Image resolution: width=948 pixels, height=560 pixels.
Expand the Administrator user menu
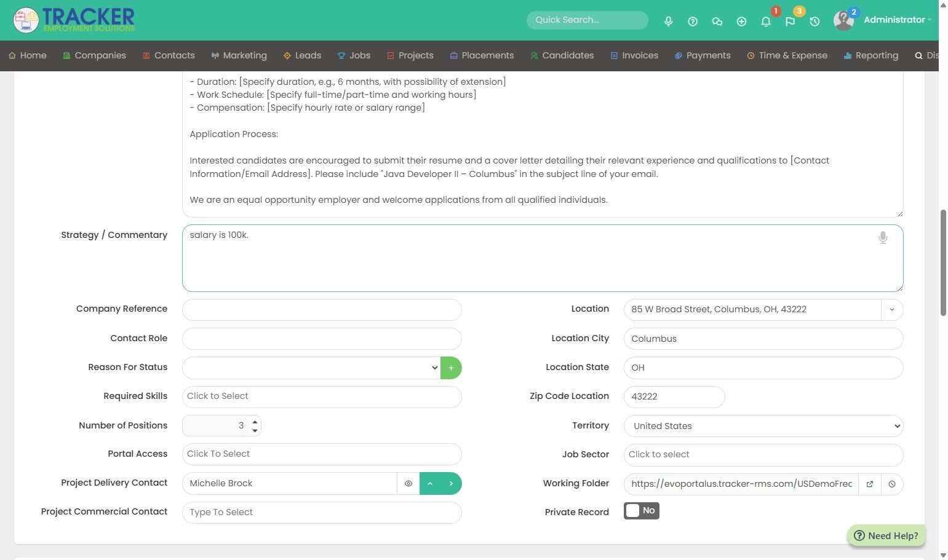coord(898,20)
